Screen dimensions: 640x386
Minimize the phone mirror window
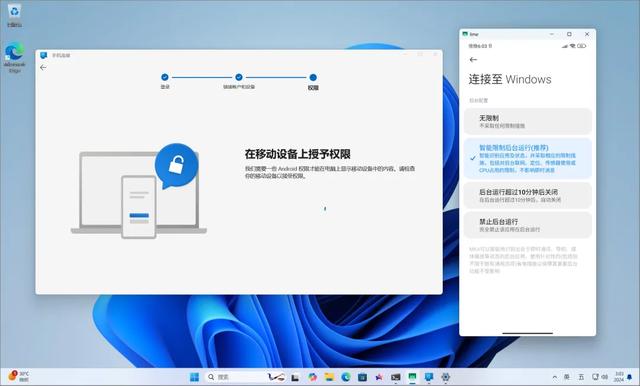coord(551,34)
